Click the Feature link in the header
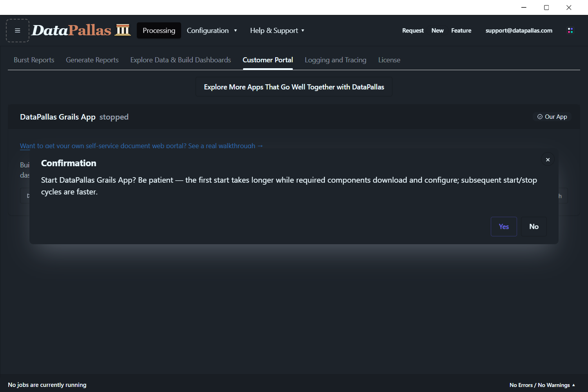588x392 pixels. (461, 31)
